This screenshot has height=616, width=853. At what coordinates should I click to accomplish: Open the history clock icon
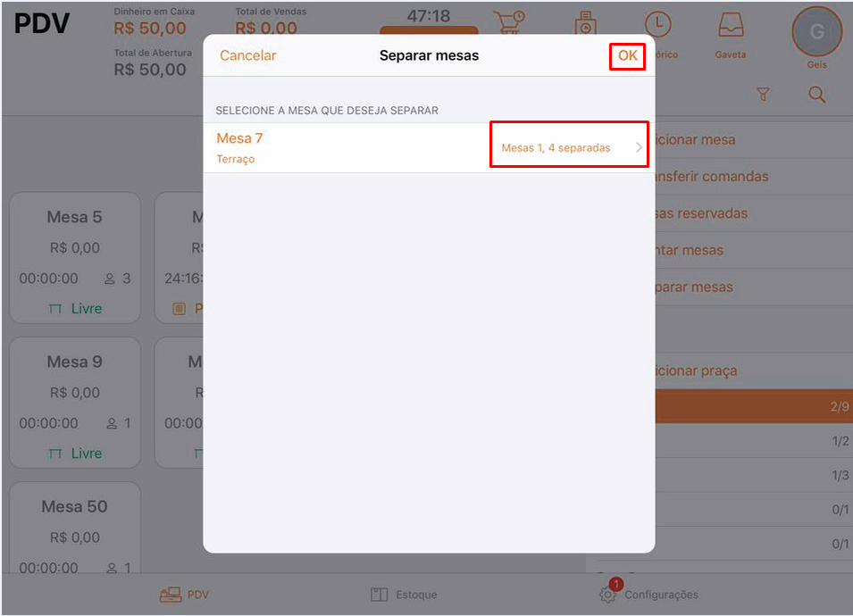click(x=657, y=24)
